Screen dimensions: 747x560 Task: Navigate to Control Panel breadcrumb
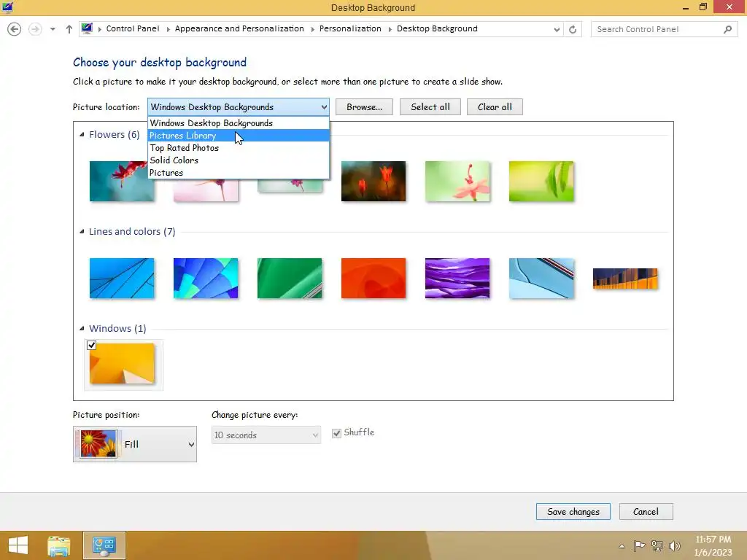(x=133, y=28)
